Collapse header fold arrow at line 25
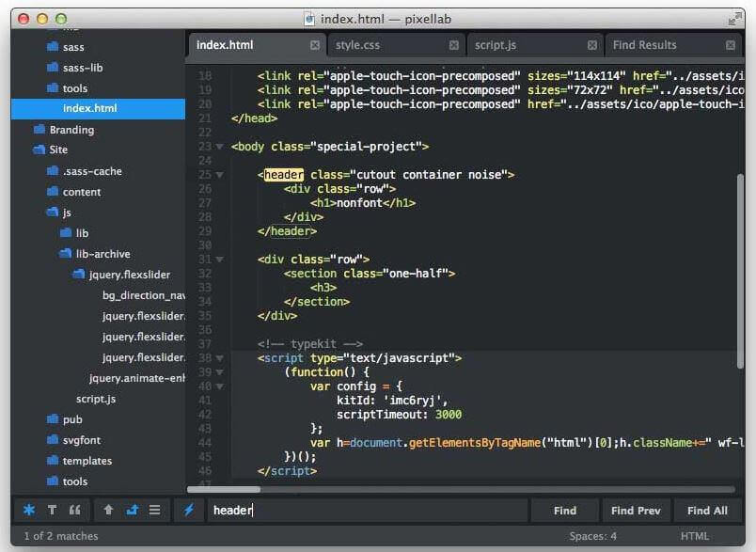Viewport: 756px width, 552px height. [219, 175]
